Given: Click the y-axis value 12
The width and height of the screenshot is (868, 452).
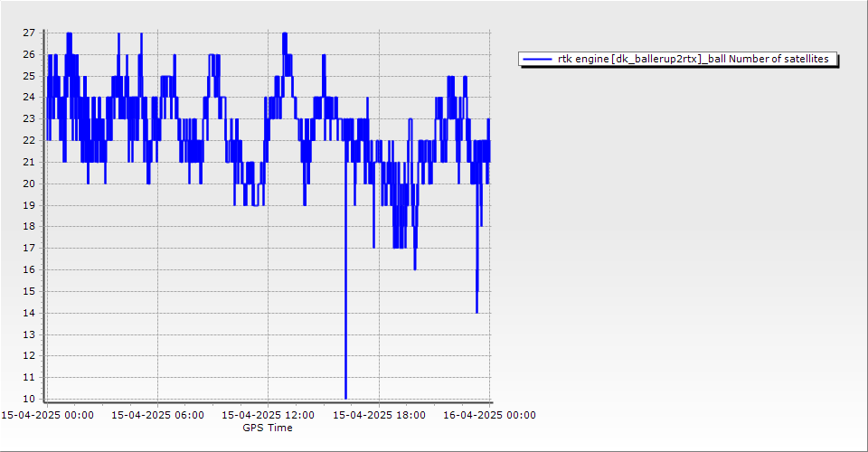Looking at the screenshot, I should (x=29, y=356).
